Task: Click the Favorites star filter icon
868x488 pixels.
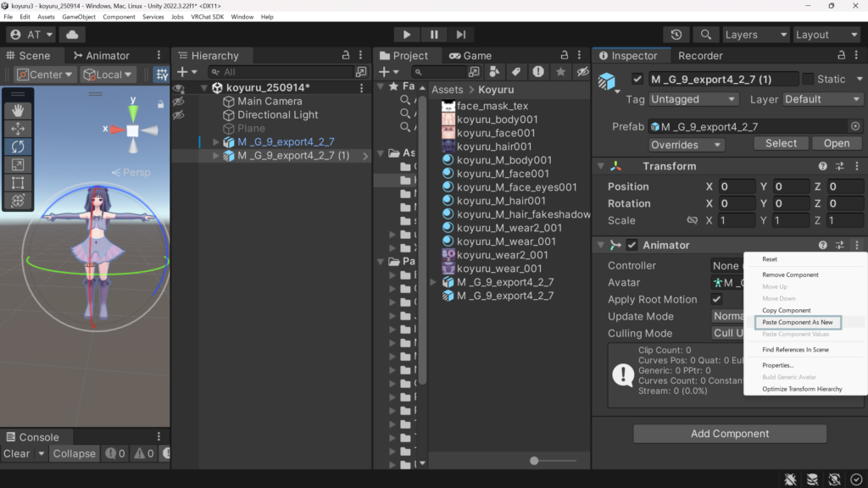Action: [560, 72]
